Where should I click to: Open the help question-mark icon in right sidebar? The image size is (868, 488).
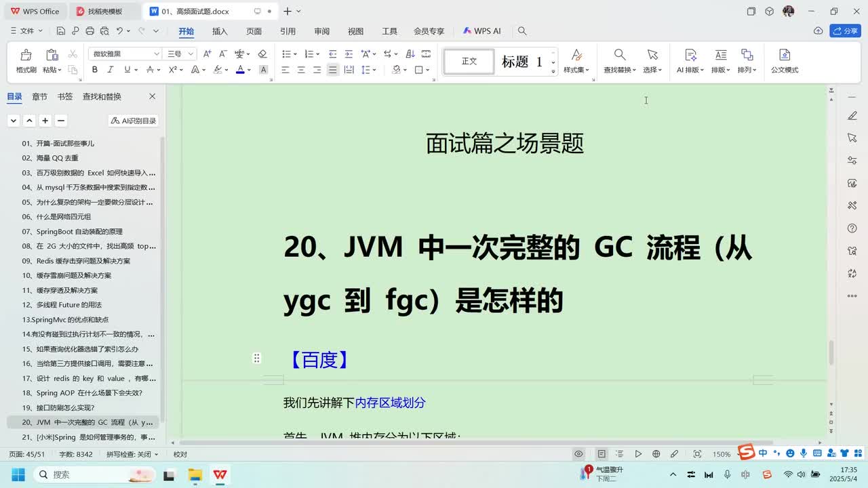click(852, 229)
